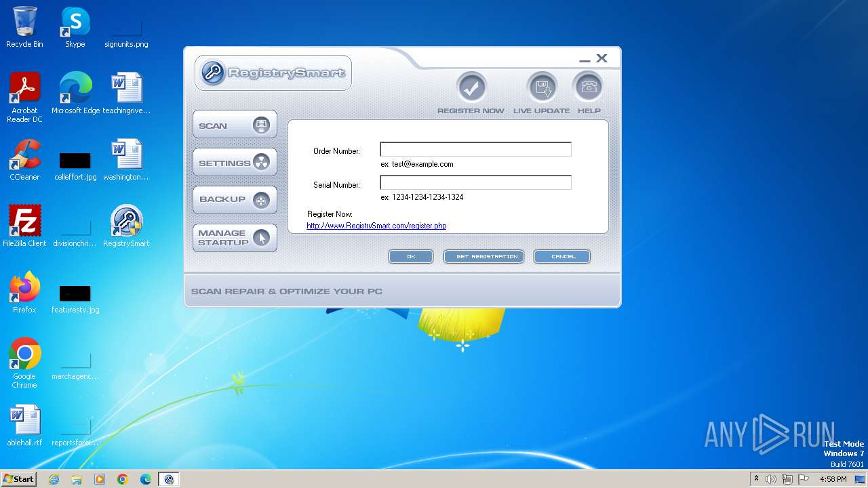Click the Register Now checkmark icon
868x488 pixels.
[x=471, y=87]
